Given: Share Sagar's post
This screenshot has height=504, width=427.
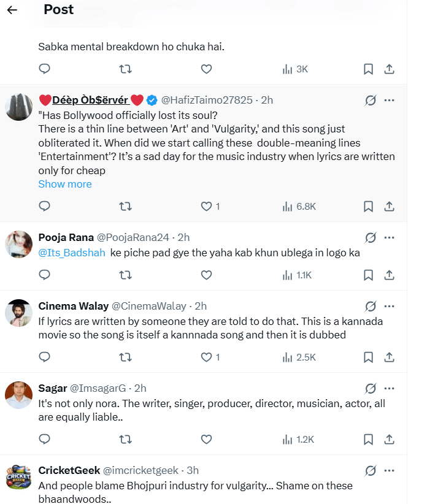Looking at the screenshot, I should click(389, 439).
